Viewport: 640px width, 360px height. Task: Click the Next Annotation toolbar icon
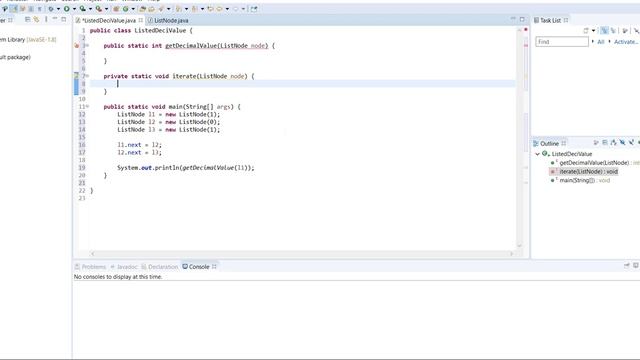pos(178,9)
